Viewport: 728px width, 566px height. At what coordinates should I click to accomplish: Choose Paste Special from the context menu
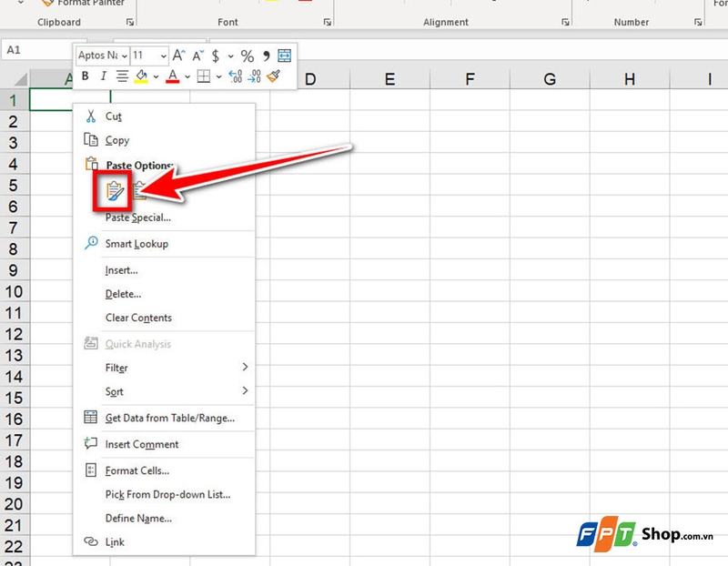click(136, 218)
